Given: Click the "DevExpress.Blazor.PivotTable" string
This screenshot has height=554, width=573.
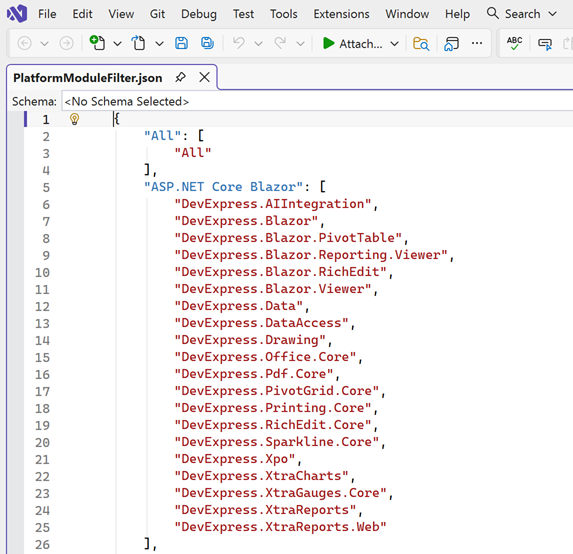Looking at the screenshot, I should pos(288,238).
